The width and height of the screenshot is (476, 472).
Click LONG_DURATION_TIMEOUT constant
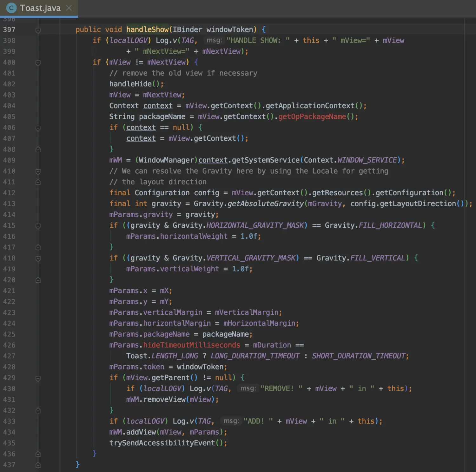[255, 356]
